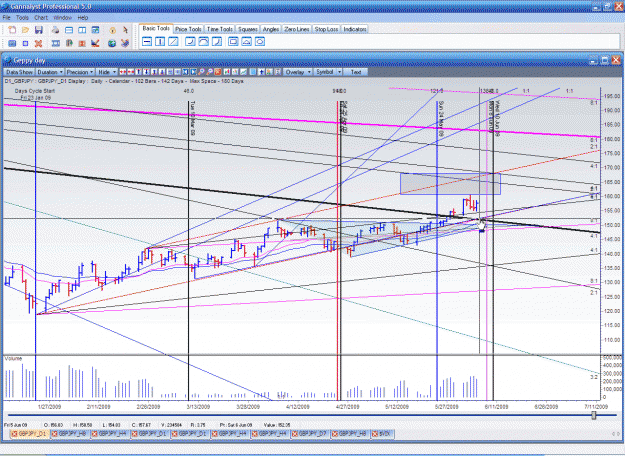Image resolution: width=625 pixels, height=456 pixels.
Task: Switch to the Price Tools tab
Action: (188, 29)
